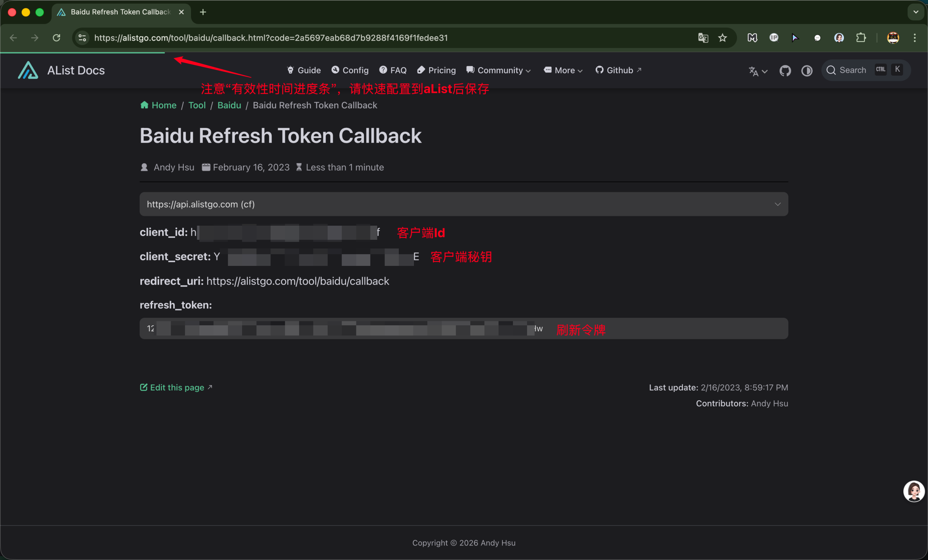Image resolution: width=928 pixels, height=560 pixels.
Task: Open the Guide nav item
Action: tap(304, 70)
